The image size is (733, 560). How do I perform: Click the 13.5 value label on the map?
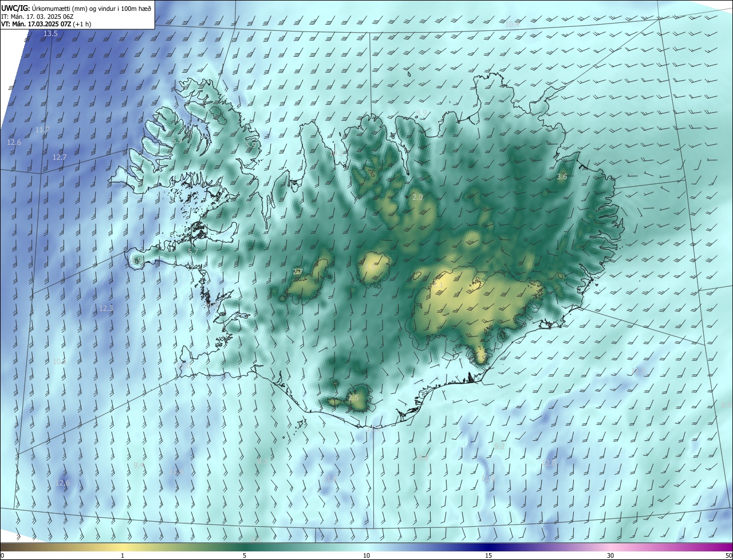pyautogui.click(x=50, y=34)
